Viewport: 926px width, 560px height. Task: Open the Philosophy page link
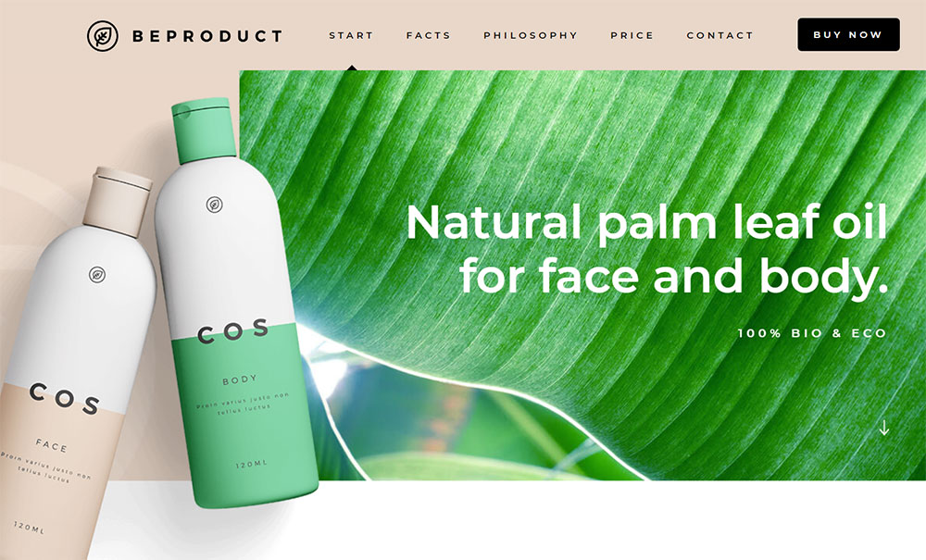[531, 35]
